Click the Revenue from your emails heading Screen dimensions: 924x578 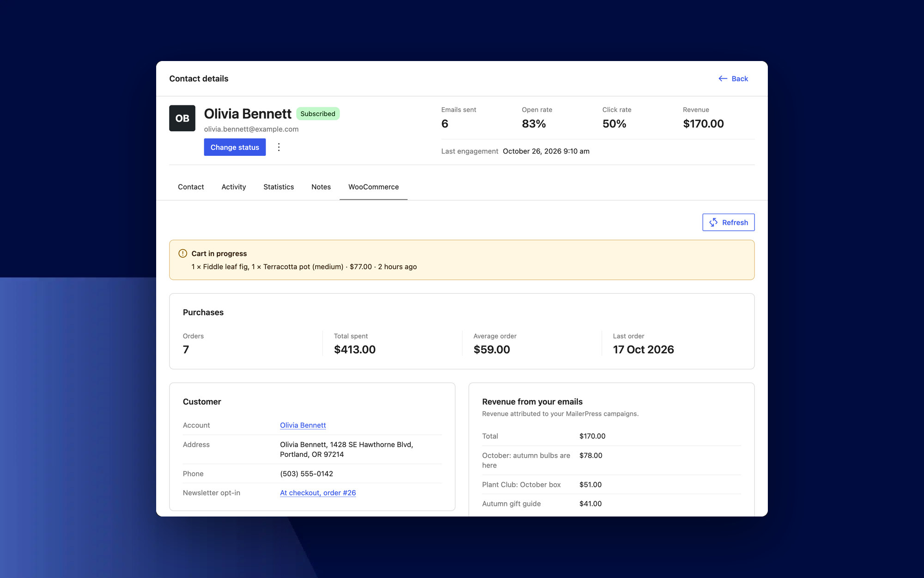click(x=532, y=402)
